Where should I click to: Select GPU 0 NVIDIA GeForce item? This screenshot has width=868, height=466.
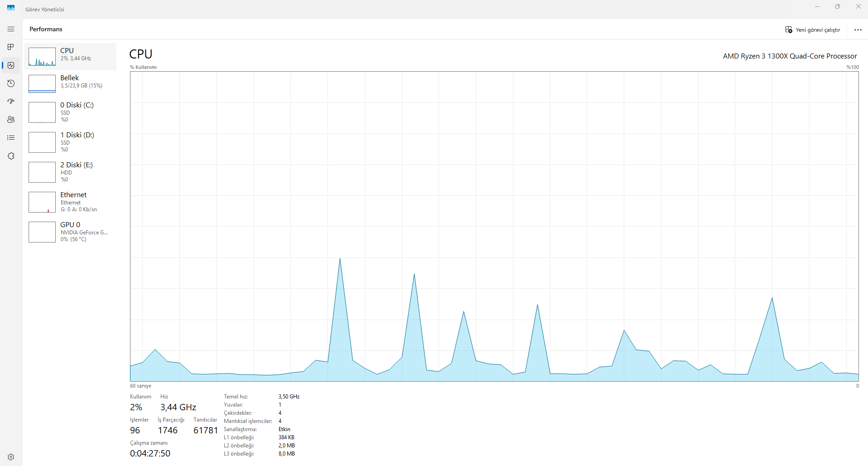coord(70,232)
